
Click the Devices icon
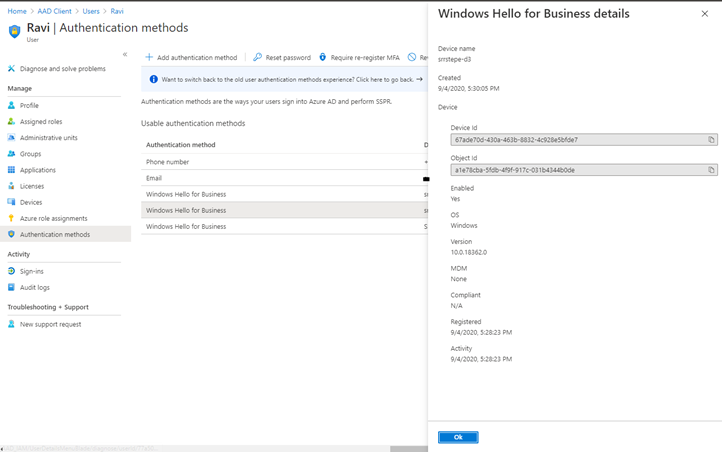point(12,202)
